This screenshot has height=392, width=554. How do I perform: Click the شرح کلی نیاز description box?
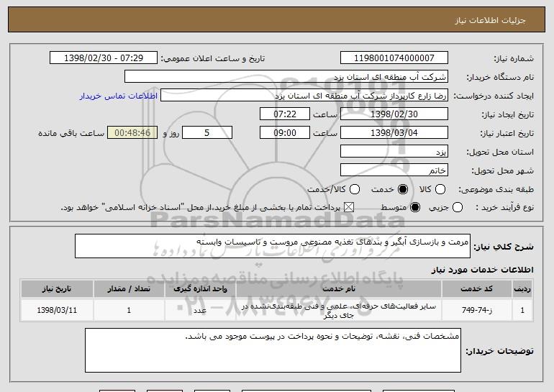click(273, 246)
